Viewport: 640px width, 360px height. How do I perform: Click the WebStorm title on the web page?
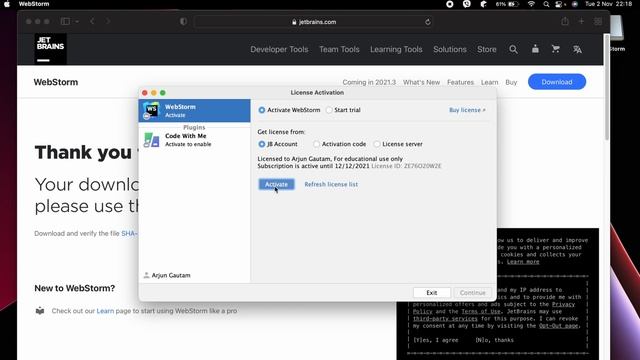click(56, 82)
